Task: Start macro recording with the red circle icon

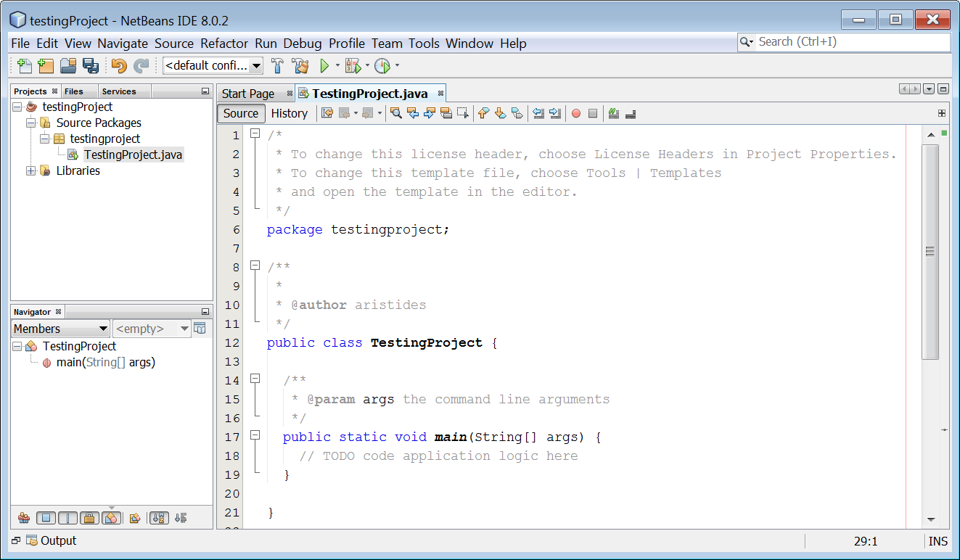Action: point(576,113)
